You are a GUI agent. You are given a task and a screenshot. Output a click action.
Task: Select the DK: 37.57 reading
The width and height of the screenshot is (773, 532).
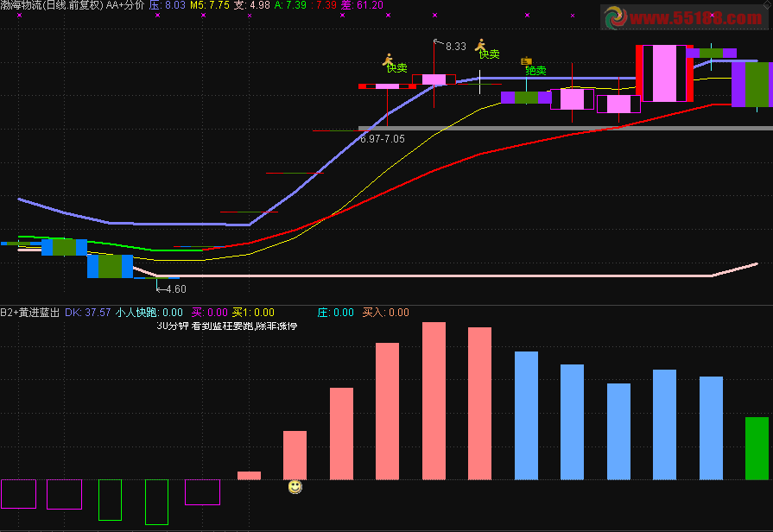pyautogui.click(x=88, y=313)
